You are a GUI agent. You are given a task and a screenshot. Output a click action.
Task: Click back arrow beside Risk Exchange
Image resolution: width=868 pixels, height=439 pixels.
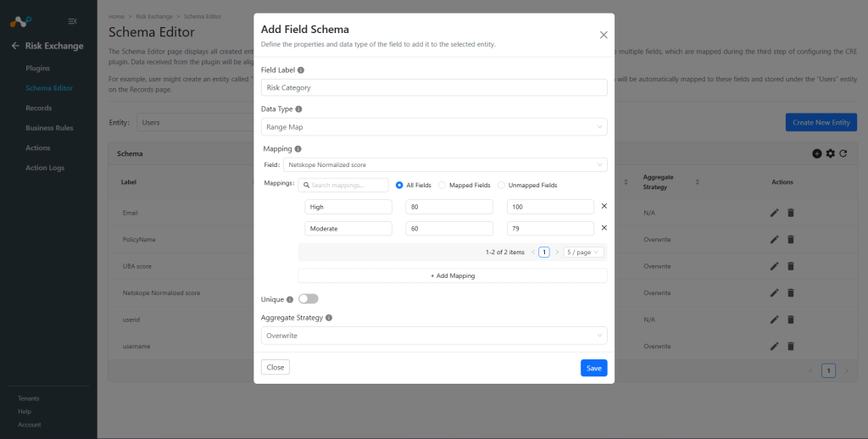click(15, 46)
